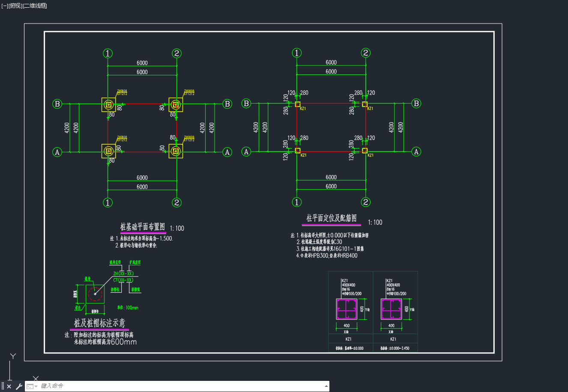Select title text 柱平面定位及配筋图

coord(332,218)
